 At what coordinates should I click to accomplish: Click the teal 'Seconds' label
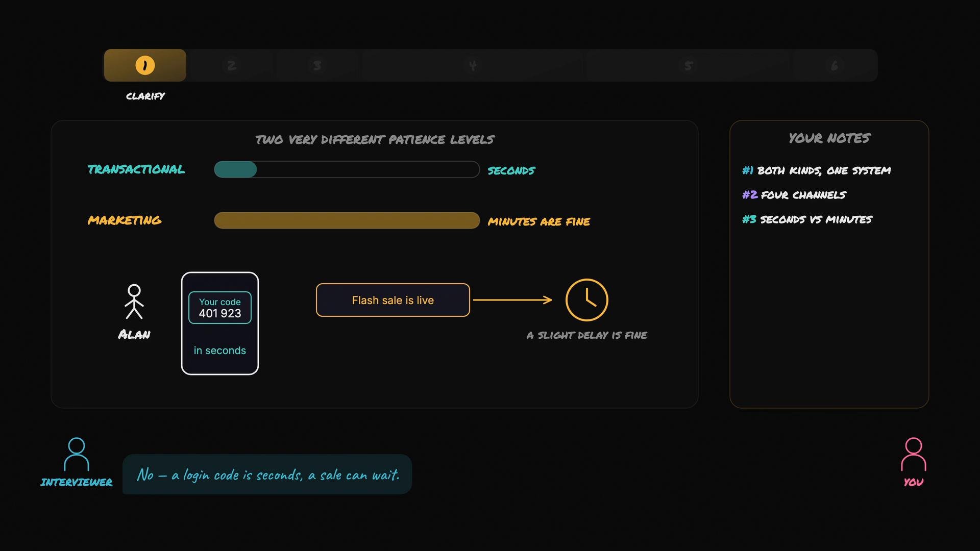tap(511, 170)
